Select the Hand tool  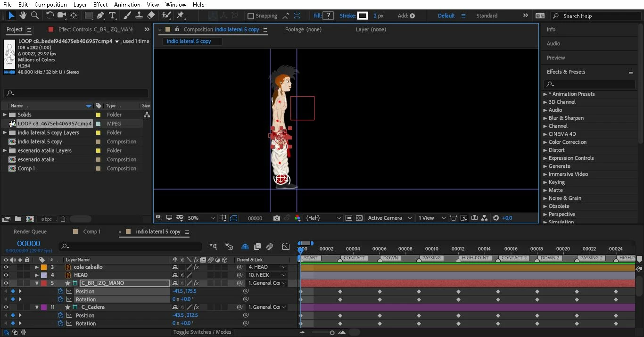point(23,16)
